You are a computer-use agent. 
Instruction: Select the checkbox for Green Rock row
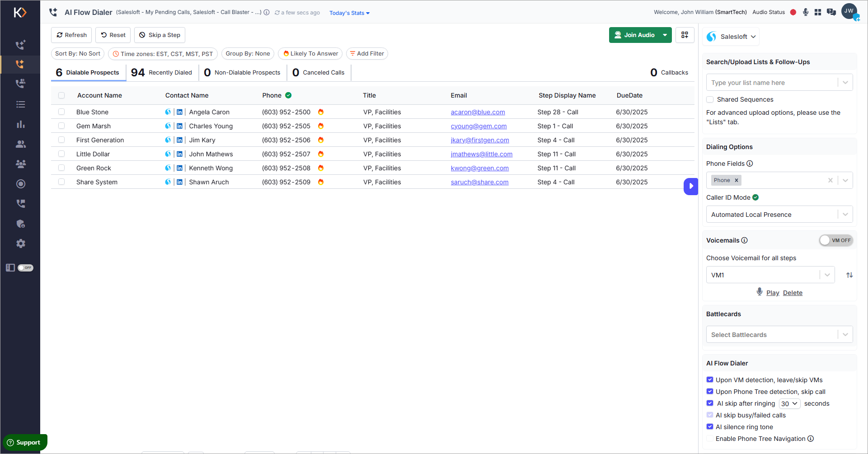point(61,168)
